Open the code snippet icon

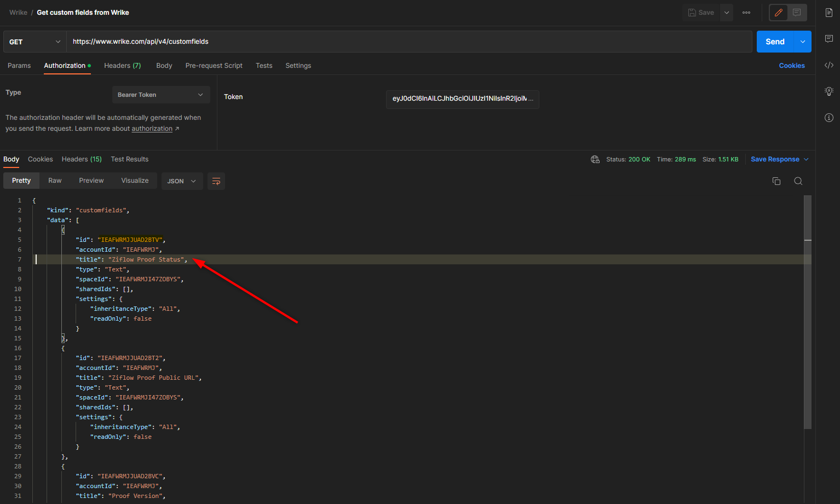(x=829, y=65)
